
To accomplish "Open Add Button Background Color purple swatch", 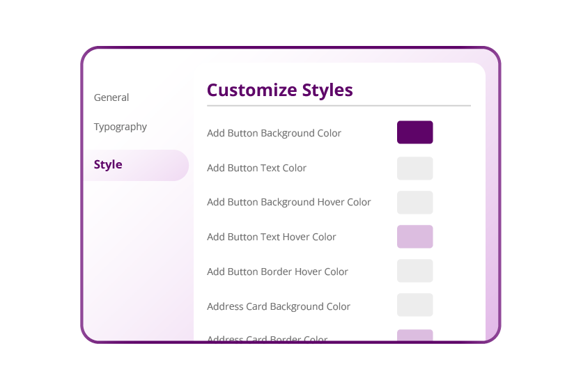I will 415,132.
